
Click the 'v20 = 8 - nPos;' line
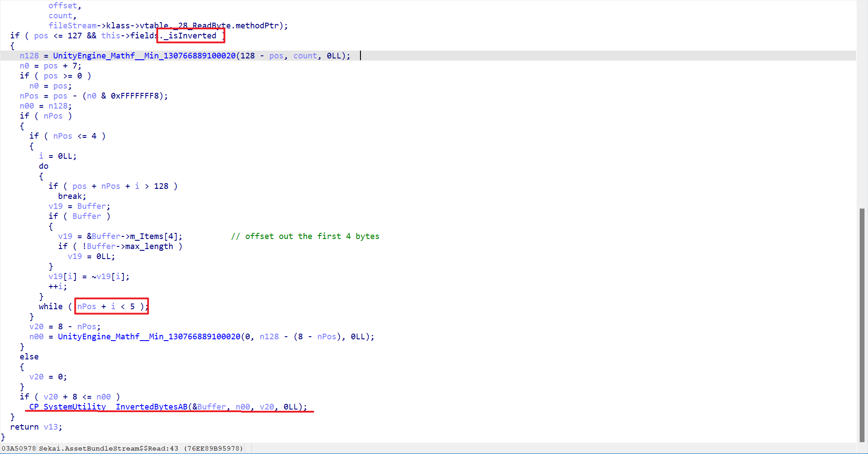click(65, 327)
